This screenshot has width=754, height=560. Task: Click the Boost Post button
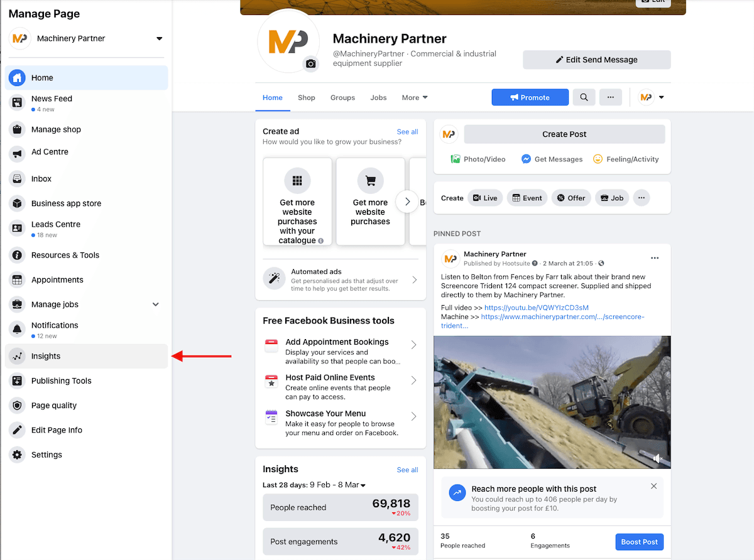point(639,541)
